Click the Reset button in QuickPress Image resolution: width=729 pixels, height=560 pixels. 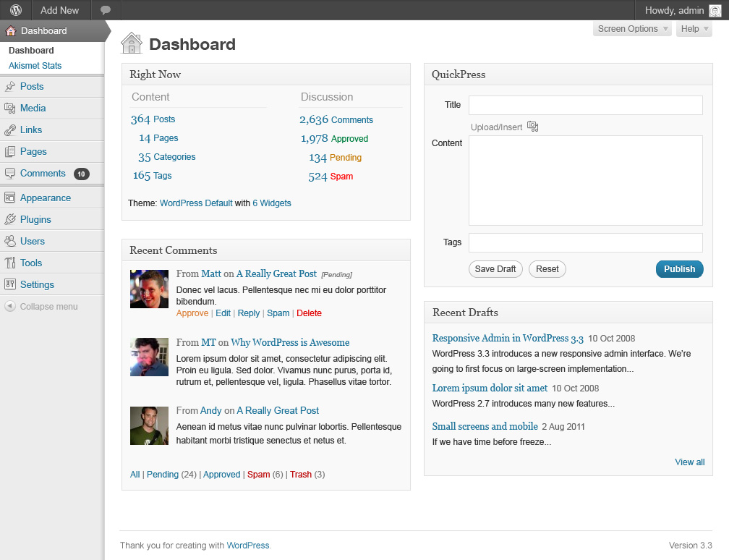tap(547, 269)
